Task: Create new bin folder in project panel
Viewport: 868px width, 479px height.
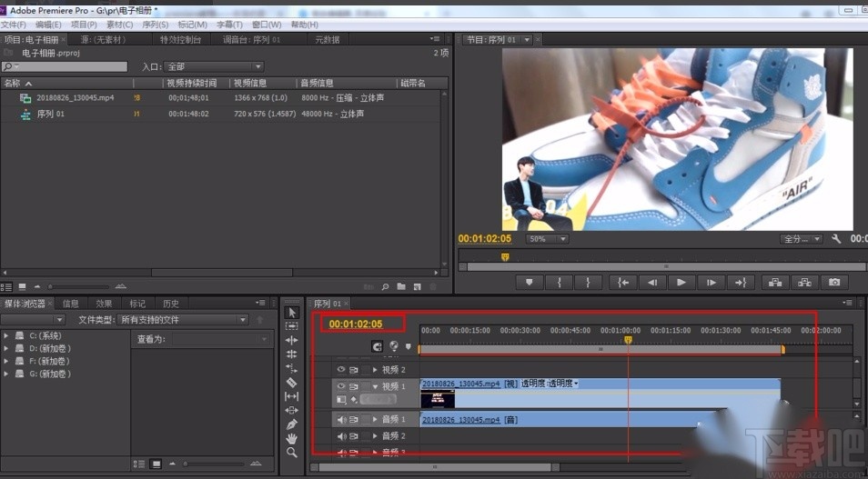Action: 401,286
